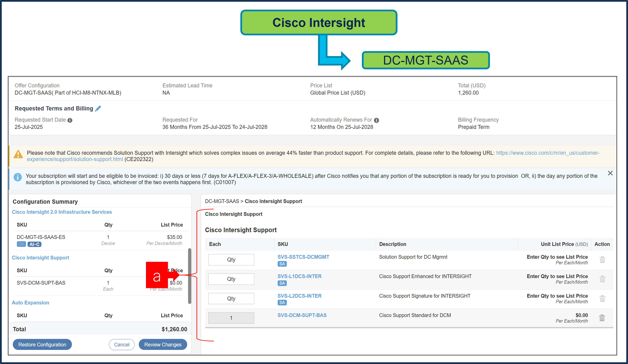Remove SVS-DCM-SUPT-BAS via its trash icon
Viewport: 628px width, 364px height.
tap(602, 318)
